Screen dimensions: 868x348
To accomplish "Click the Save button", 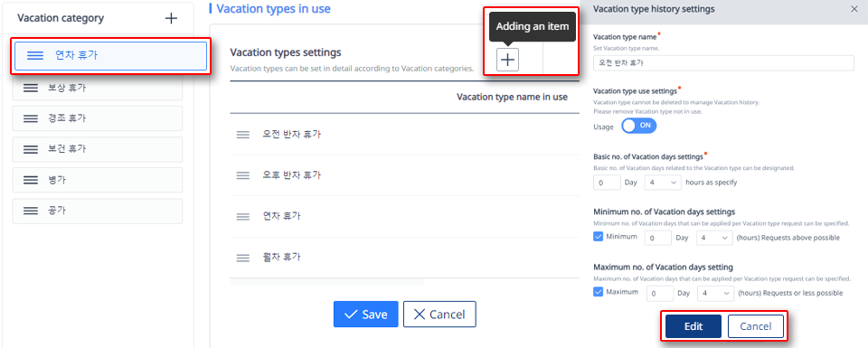I will [x=366, y=315].
